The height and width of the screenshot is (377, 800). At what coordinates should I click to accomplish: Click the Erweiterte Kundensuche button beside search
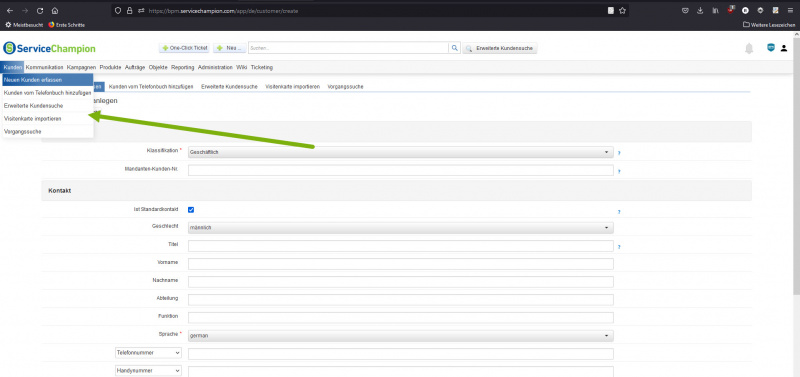point(500,48)
